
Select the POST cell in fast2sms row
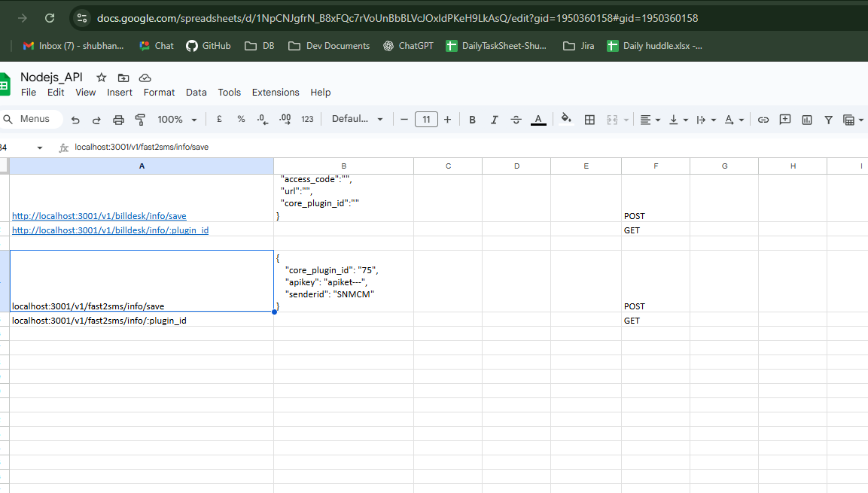click(656, 281)
